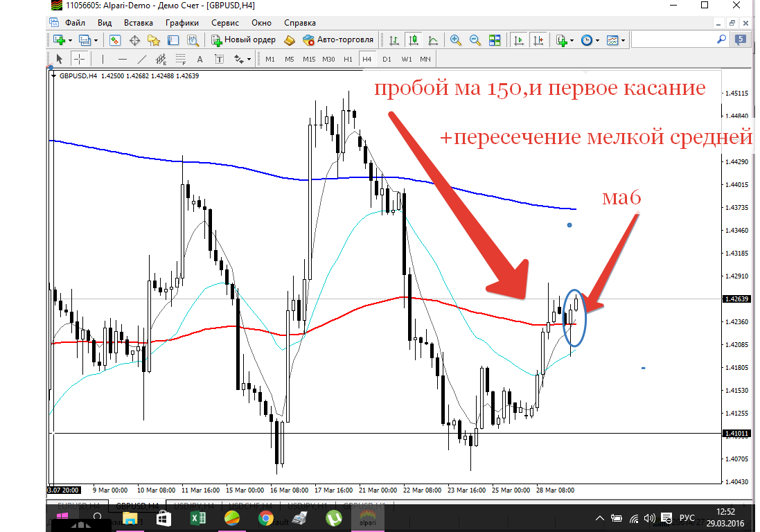
Task: Select the equidistant channel tool
Action: pyautogui.click(x=161, y=59)
